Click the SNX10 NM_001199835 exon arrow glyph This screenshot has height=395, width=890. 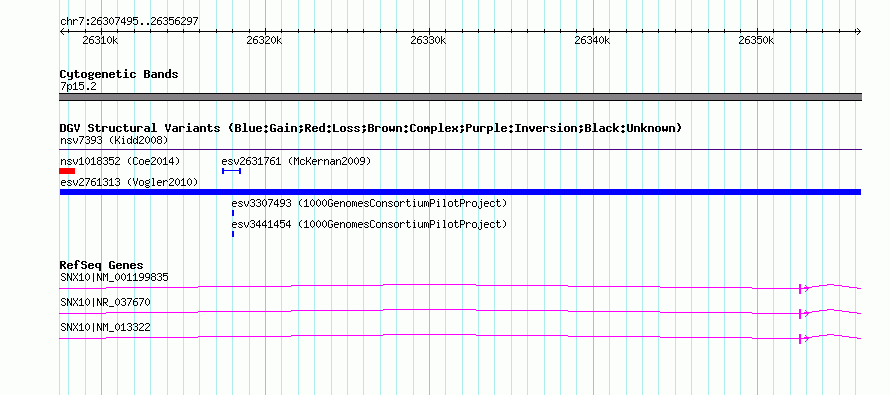pyautogui.click(x=803, y=288)
